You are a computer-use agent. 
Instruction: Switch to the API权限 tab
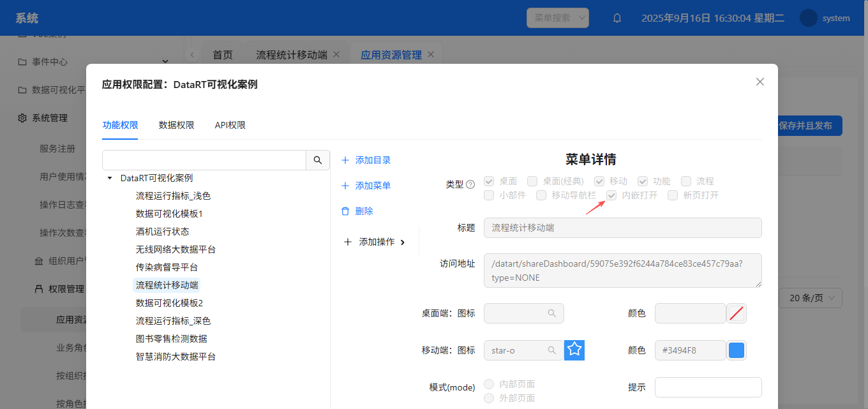point(230,125)
